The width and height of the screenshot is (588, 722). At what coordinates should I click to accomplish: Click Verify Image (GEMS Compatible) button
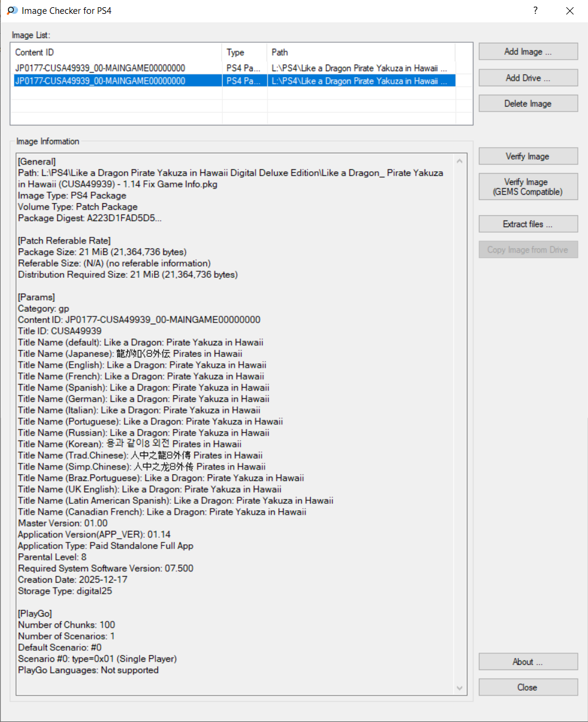(x=528, y=187)
